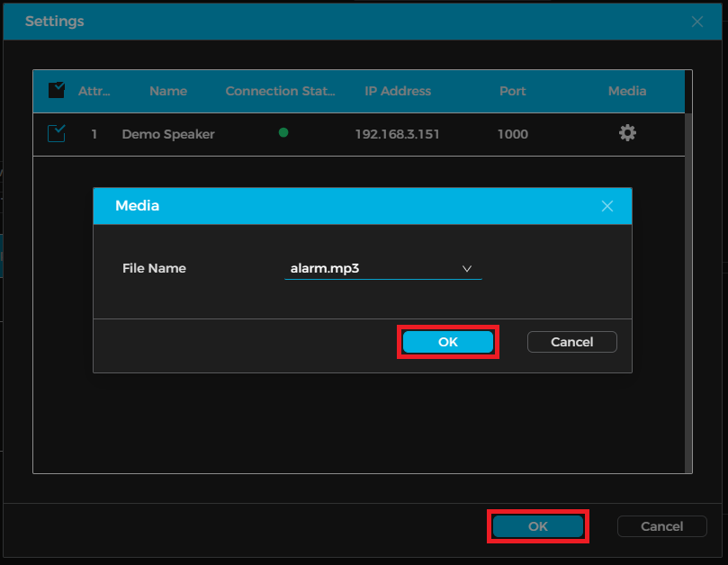Open media settings gear for Demo Speaker

pos(627,133)
